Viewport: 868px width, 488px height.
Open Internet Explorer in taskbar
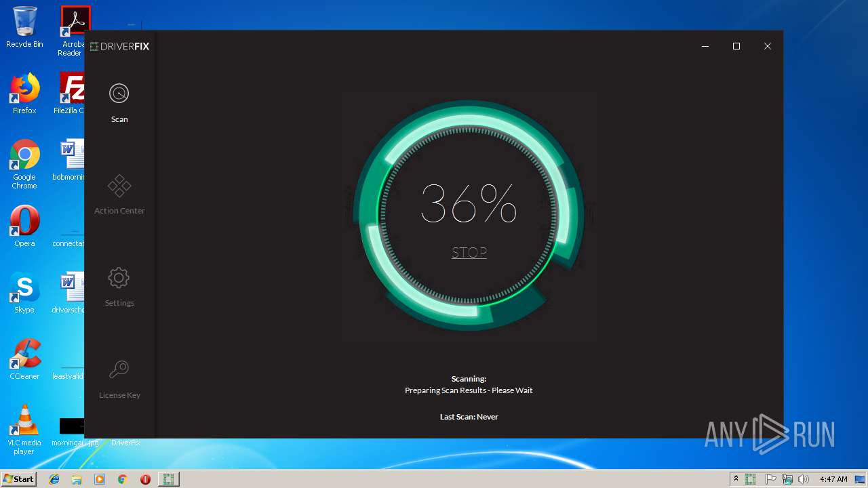(54, 479)
